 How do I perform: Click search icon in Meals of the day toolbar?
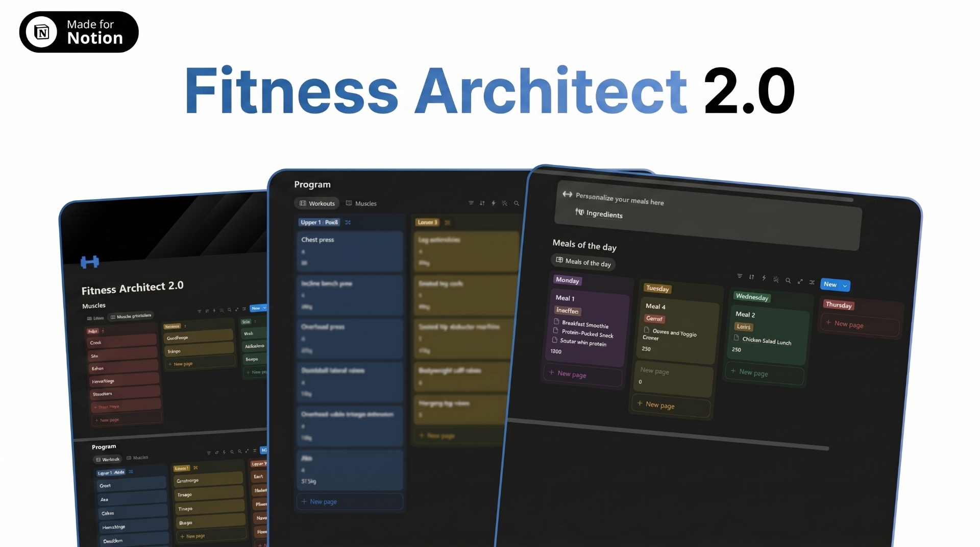tap(788, 280)
